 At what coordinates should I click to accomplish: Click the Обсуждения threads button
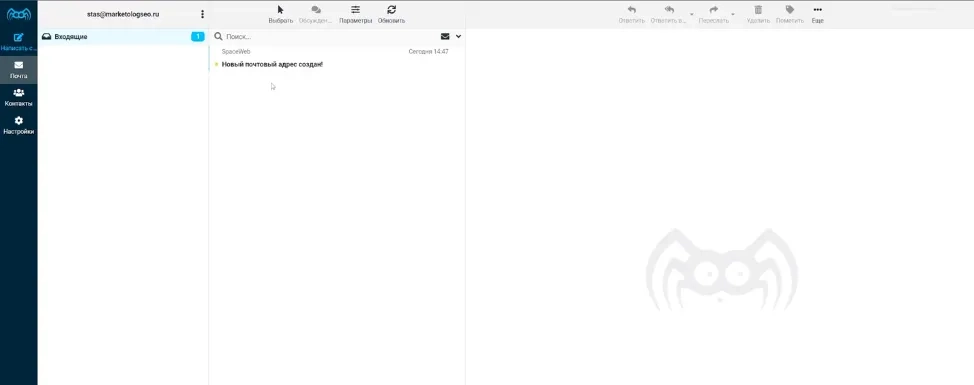[x=316, y=14]
